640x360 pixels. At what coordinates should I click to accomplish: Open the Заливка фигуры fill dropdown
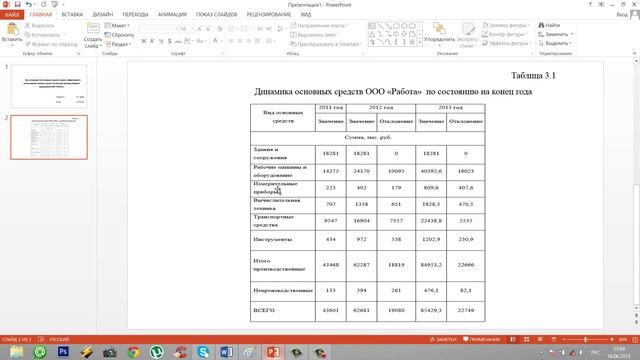[x=506, y=25]
